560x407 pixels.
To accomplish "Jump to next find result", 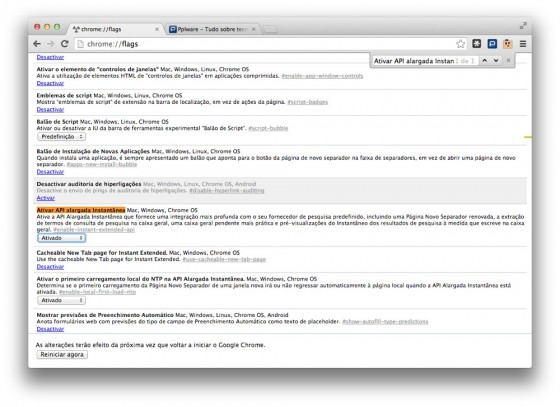I will click(496, 61).
